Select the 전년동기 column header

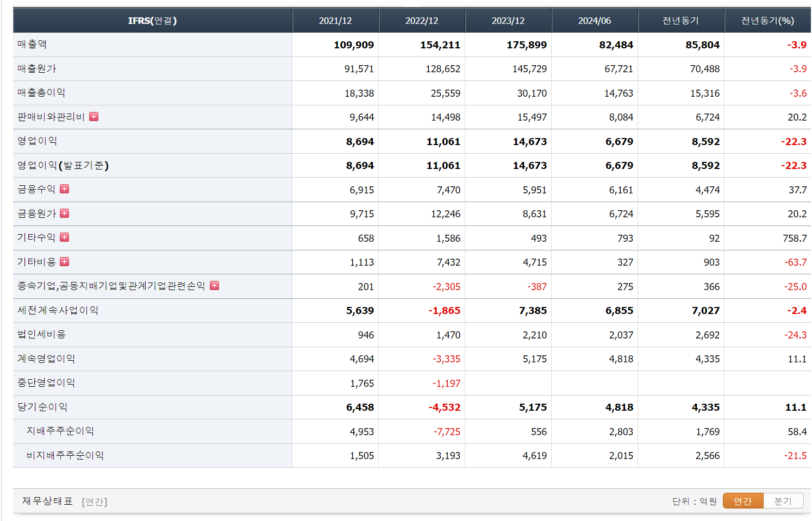(x=681, y=21)
